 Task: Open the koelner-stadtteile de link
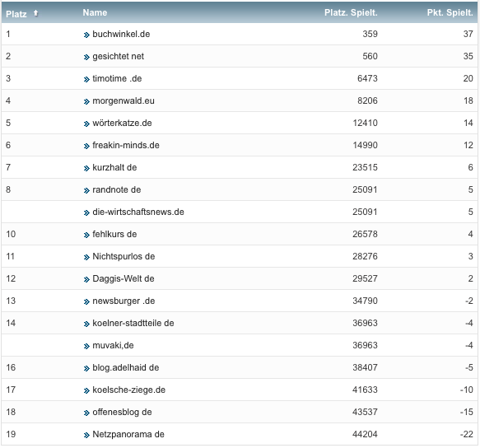click(x=133, y=323)
